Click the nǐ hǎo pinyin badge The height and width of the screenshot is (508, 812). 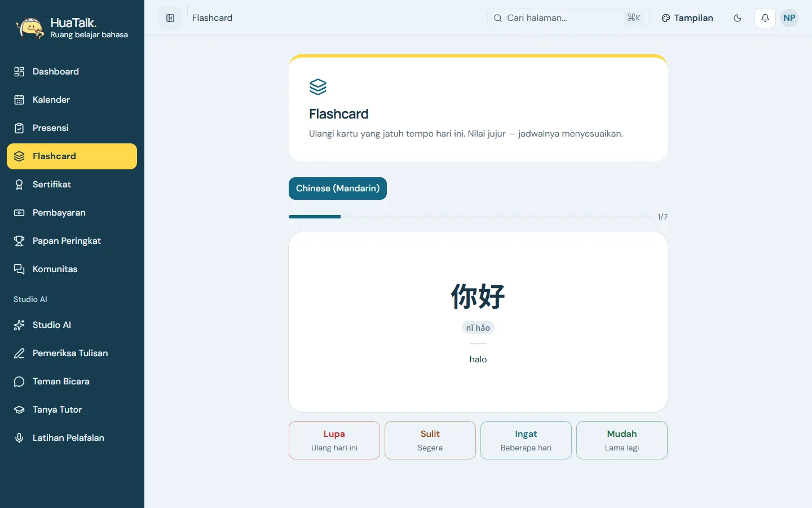(478, 328)
